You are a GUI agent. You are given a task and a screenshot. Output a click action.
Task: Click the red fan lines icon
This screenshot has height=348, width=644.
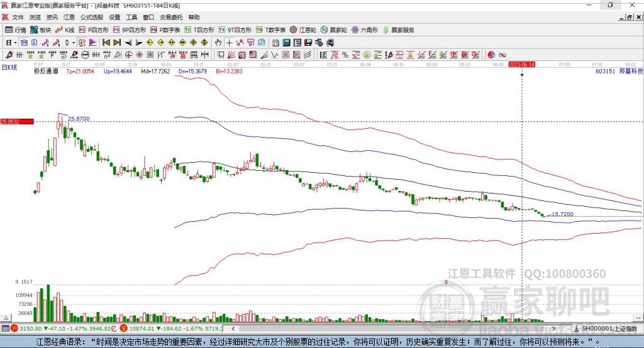point(231,55)
